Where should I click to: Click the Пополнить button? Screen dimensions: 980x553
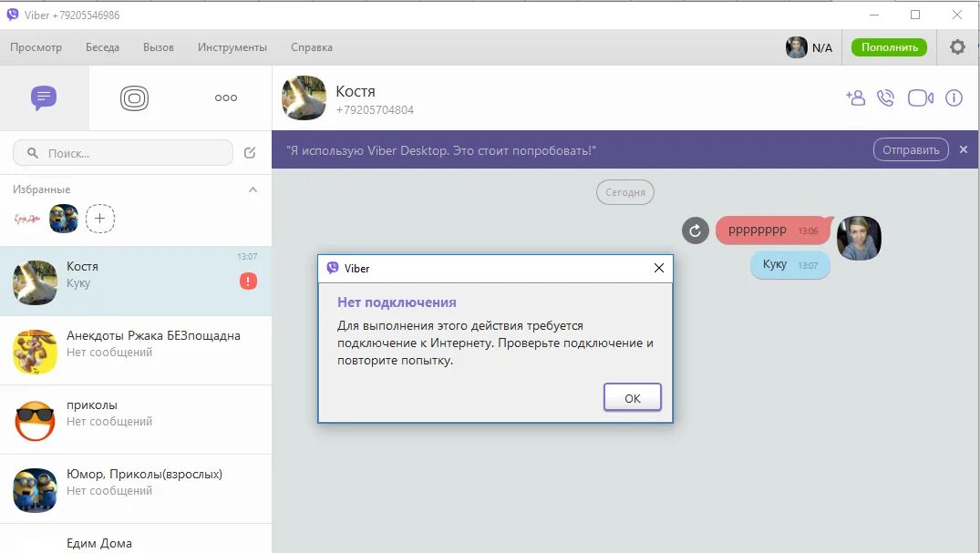pos(890,46)
